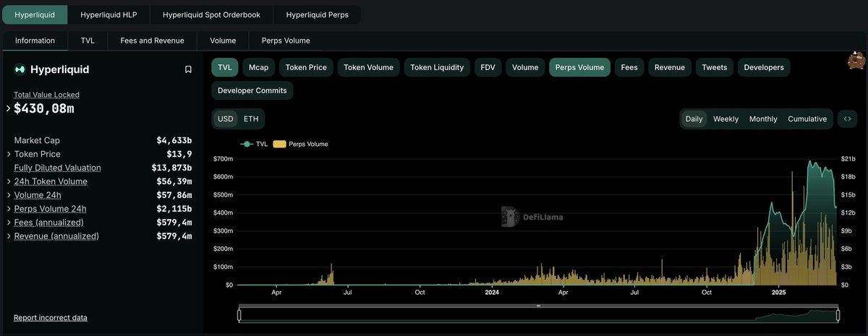Toggle the Mcap chart metric
The height and width of the screenshot is (336, 868).
click(258, 67)
